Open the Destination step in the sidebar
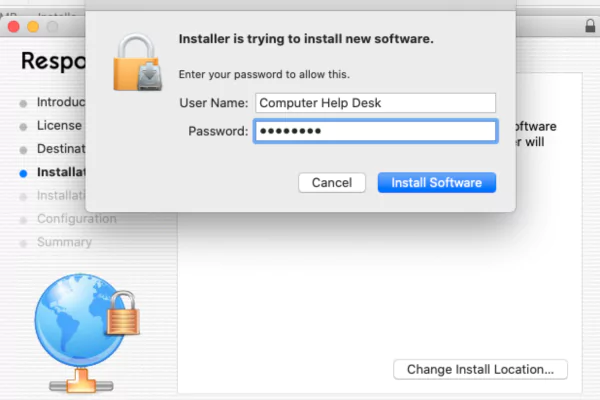 click(60, 149)
